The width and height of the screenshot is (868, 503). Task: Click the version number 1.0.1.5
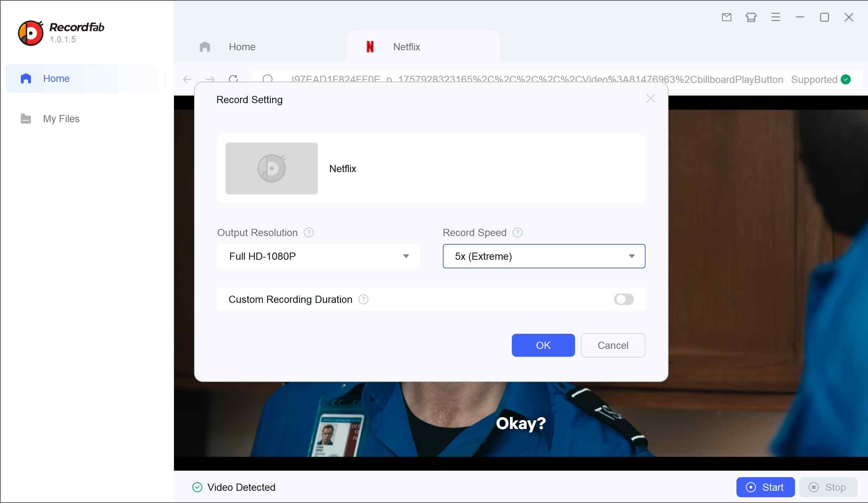[x=63, y=40]
